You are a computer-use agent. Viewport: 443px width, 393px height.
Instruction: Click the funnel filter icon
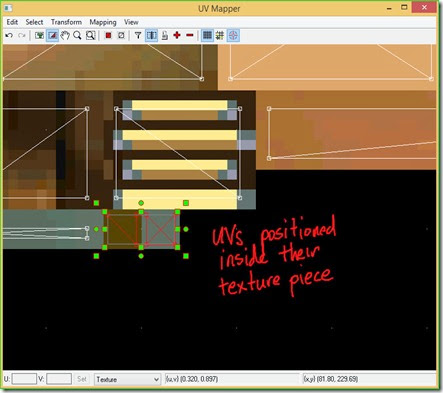tap(138, 35)
